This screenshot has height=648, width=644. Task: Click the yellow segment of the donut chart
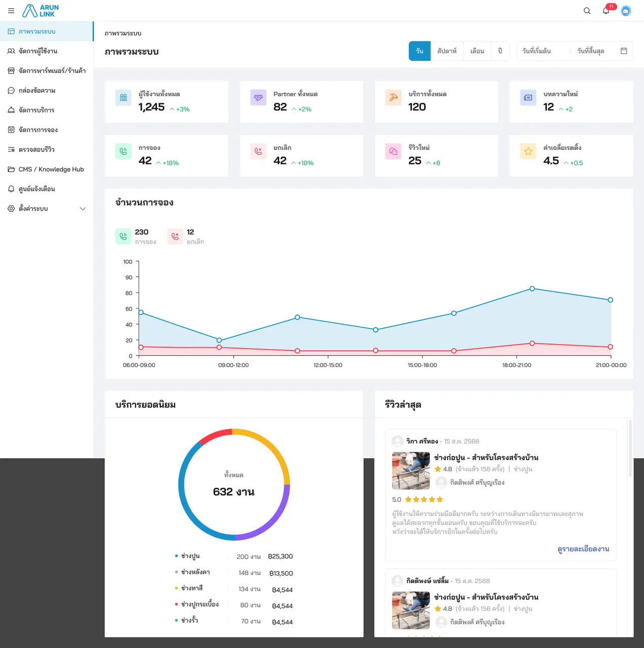pos(267,448)
